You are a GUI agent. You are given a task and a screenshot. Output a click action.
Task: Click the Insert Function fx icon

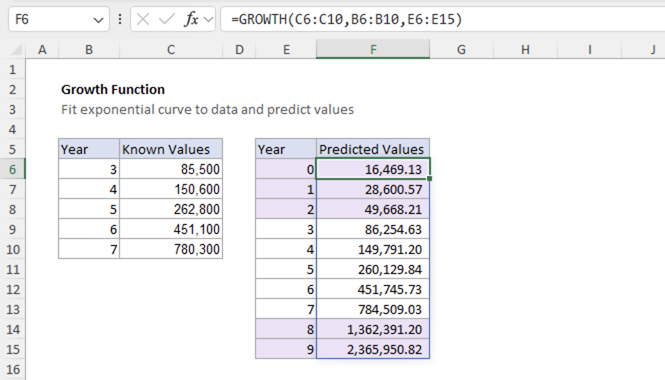[x=191, y=19]
